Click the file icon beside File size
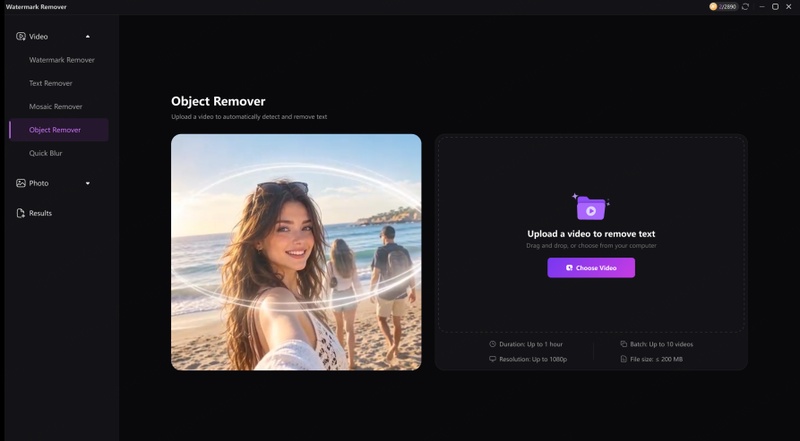Viewport: 800px width, 441px height. tap(623, 359)
